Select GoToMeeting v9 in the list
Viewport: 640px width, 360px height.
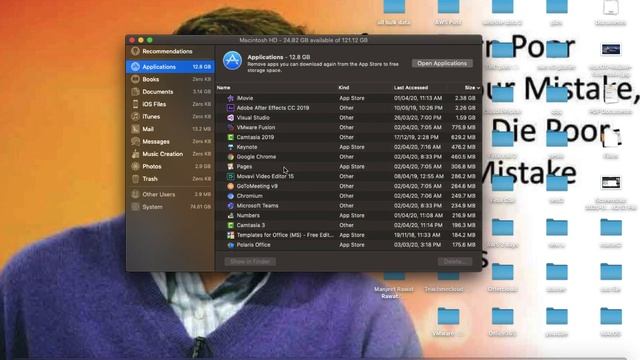click(x=348, y=186)
